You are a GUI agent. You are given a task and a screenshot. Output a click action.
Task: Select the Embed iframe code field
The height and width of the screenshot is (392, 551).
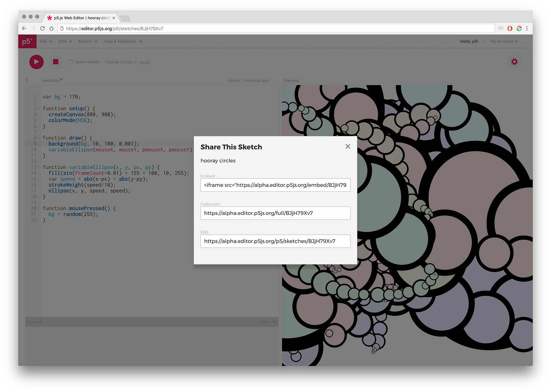point(275,185)
